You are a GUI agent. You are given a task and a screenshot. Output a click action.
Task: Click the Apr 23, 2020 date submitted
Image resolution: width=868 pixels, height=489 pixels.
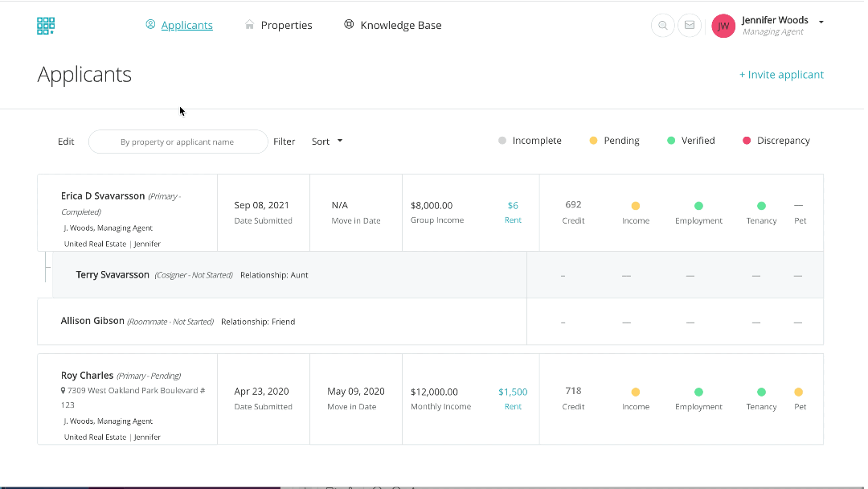(x=261, y=391)
